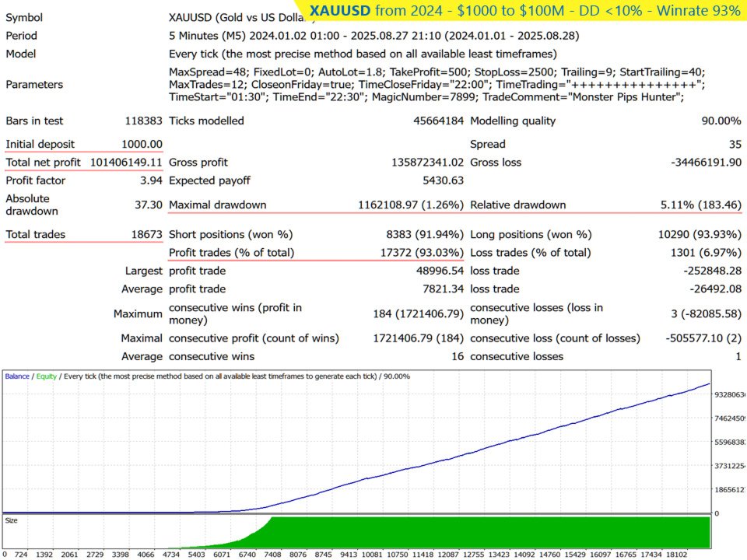This screenshot has width=747, height=560.
Task: Click Expected payoff value 5430.63
Action: [443, 180]
